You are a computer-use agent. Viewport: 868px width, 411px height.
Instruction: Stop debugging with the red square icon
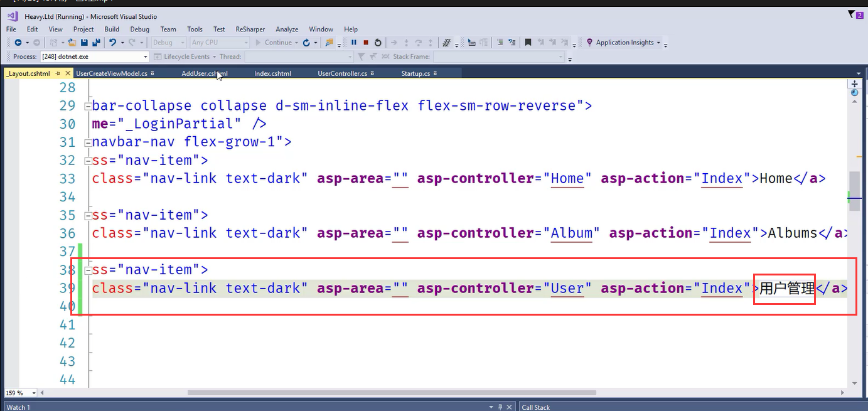[x=366, y=43]
